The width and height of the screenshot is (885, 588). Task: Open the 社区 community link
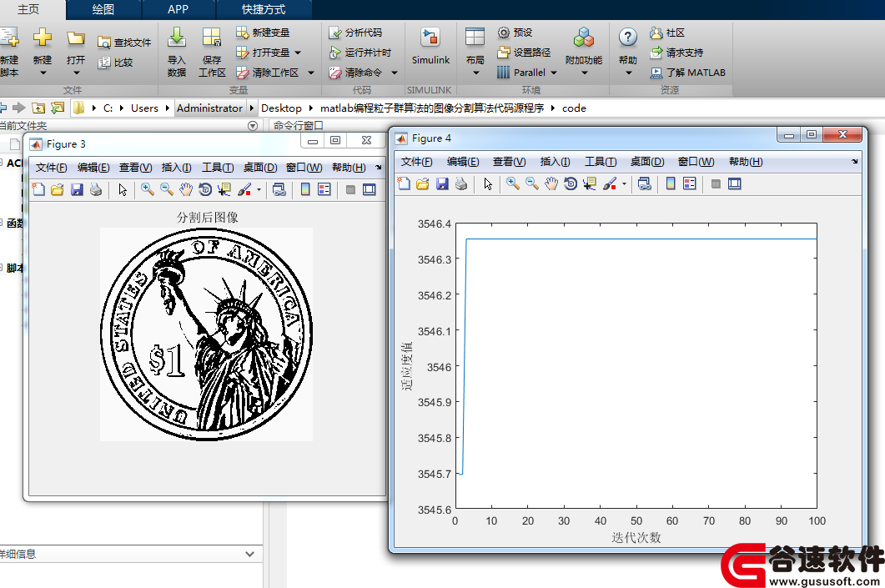pyautogui.click(x=667, y=33)
